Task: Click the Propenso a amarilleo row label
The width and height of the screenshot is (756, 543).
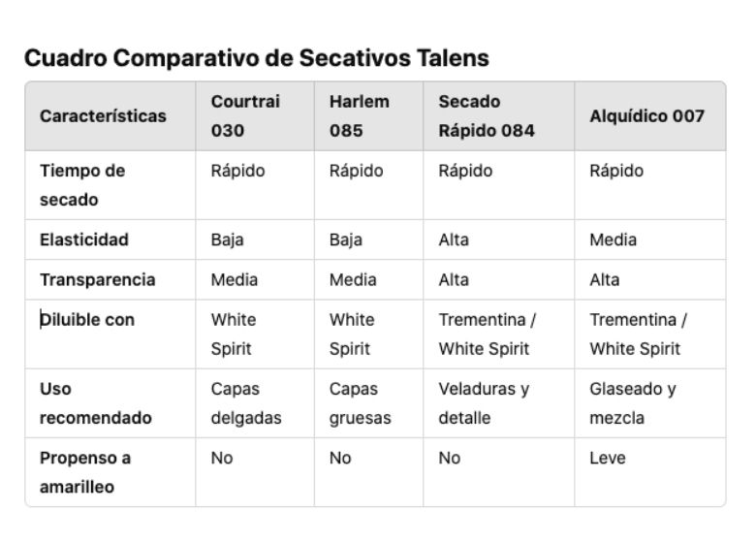Action: 85,472
